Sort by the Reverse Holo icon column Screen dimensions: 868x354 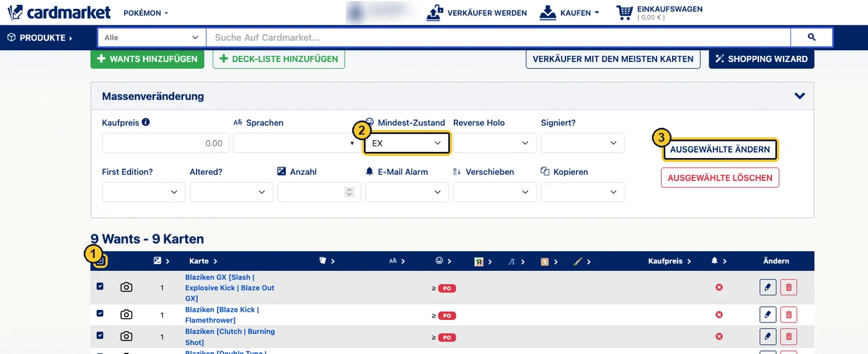click(x=482, y=261)
